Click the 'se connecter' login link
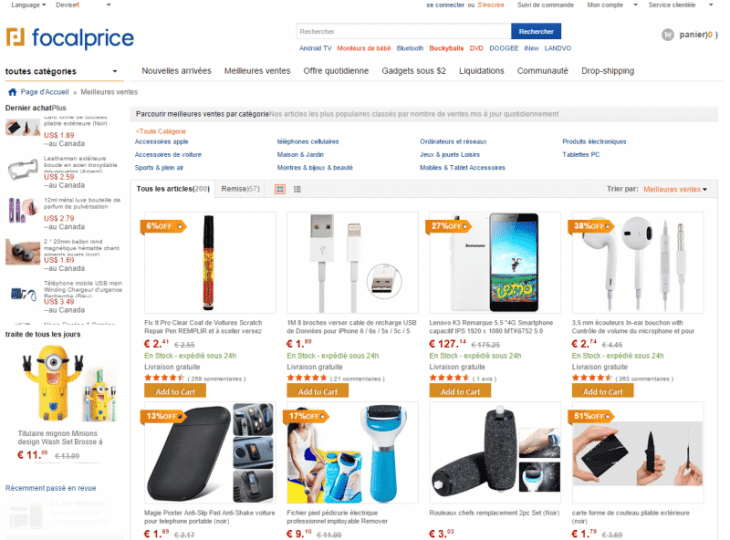This screenshot has height=540, width=730. click(445, 5)
